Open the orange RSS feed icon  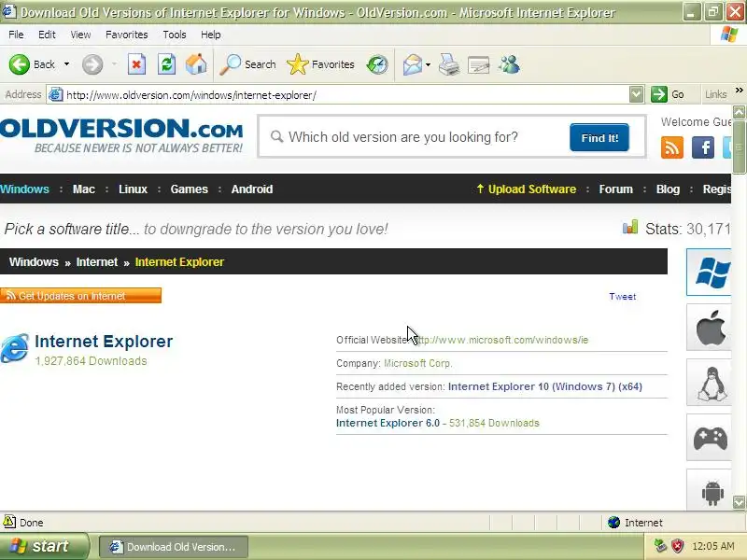tap(672, 147)
